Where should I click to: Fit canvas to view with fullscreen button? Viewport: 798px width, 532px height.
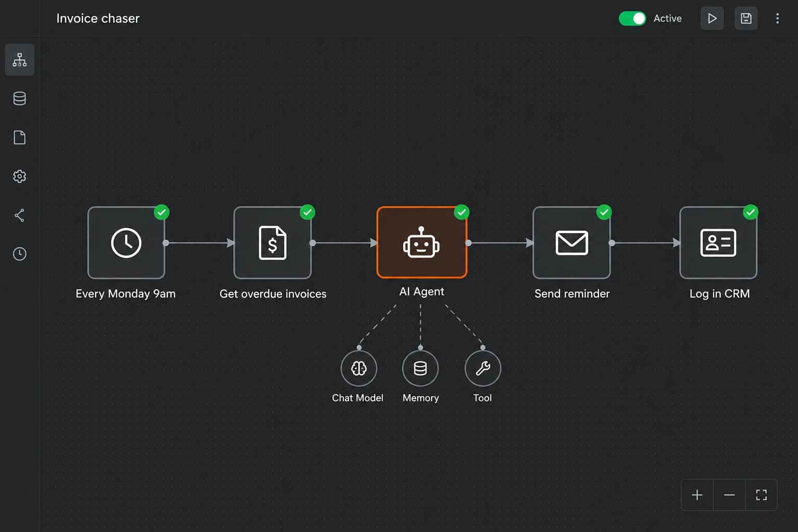click(x=762, y=495)
